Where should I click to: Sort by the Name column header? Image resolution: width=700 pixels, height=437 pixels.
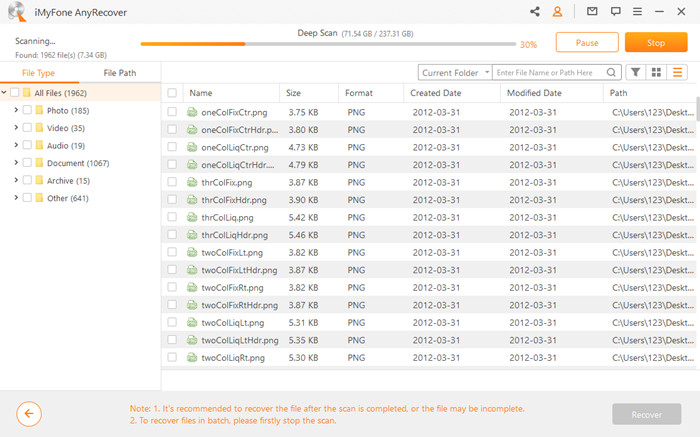201,93
